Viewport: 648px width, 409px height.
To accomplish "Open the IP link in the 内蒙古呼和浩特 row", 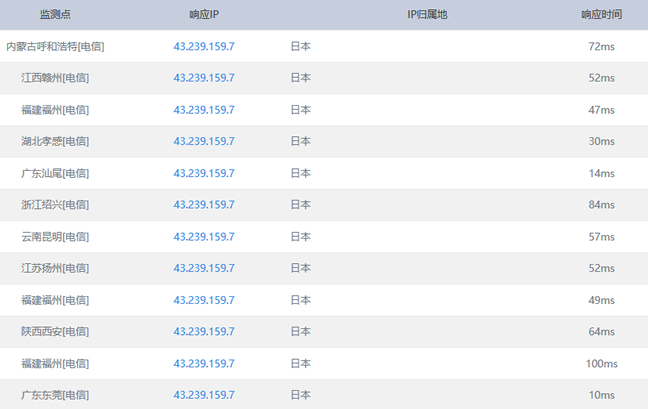I will 204,46.
